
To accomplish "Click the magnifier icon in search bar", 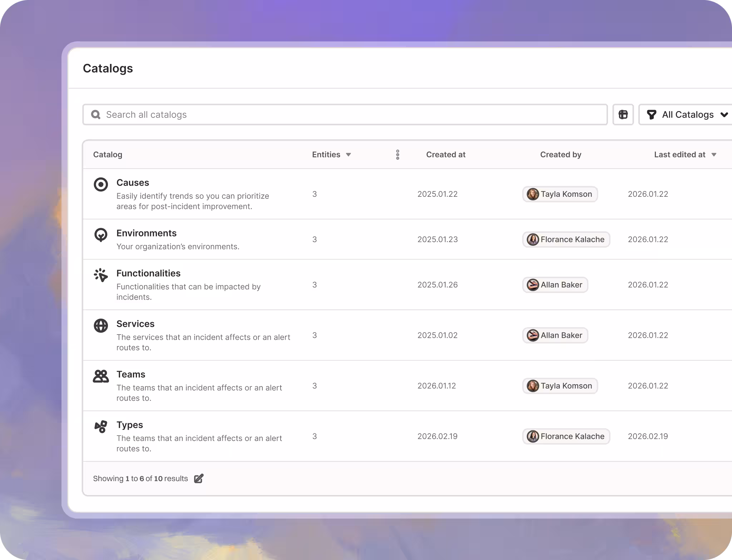I will (x=95, y=115).
